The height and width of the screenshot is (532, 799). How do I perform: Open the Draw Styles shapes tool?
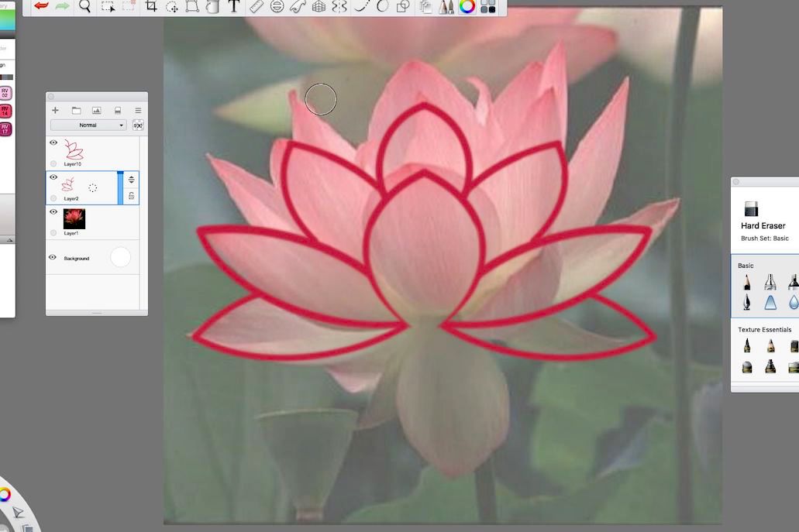[x=403, y=7]
